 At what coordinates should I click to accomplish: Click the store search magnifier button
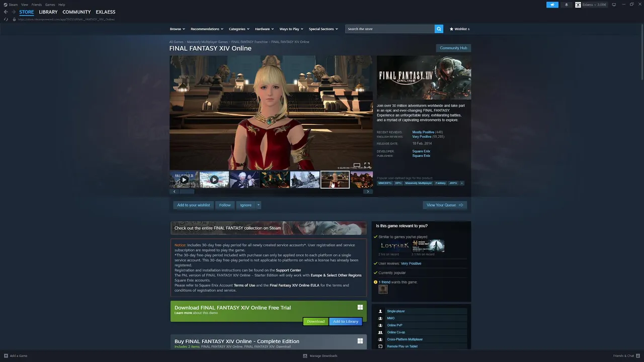tap(439, 29)
